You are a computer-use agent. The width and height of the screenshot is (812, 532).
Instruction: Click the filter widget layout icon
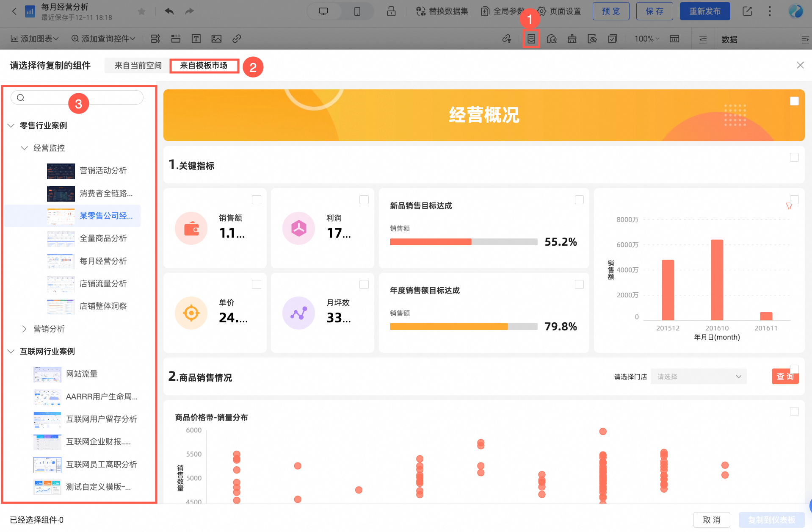tap(155, 39)
